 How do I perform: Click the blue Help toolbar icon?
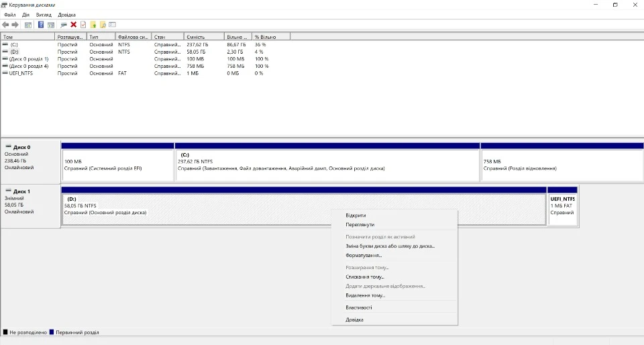[41, 25]
